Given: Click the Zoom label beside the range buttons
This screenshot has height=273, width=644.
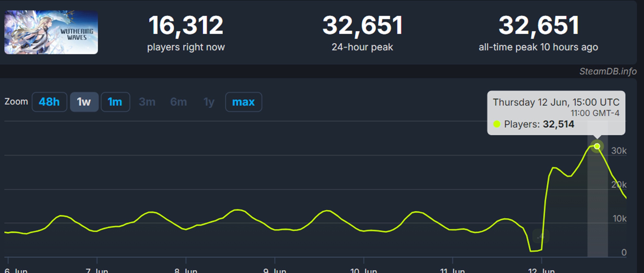Looking at the screenshot, I should click(16, 102).
